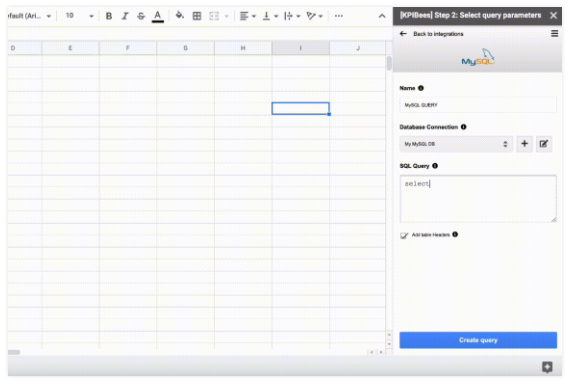Apply italic formatting
The width and height of the screenshot is (570, 384).
point(125,16)
